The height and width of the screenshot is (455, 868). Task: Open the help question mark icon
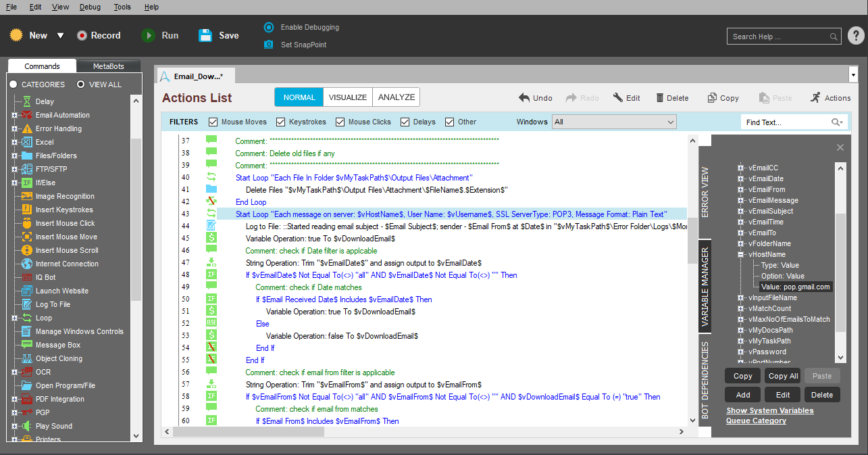click(854, 36)
